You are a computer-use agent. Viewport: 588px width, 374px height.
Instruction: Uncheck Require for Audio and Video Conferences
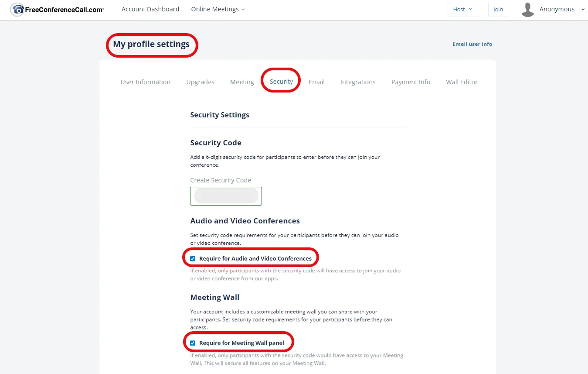[193, 259]
